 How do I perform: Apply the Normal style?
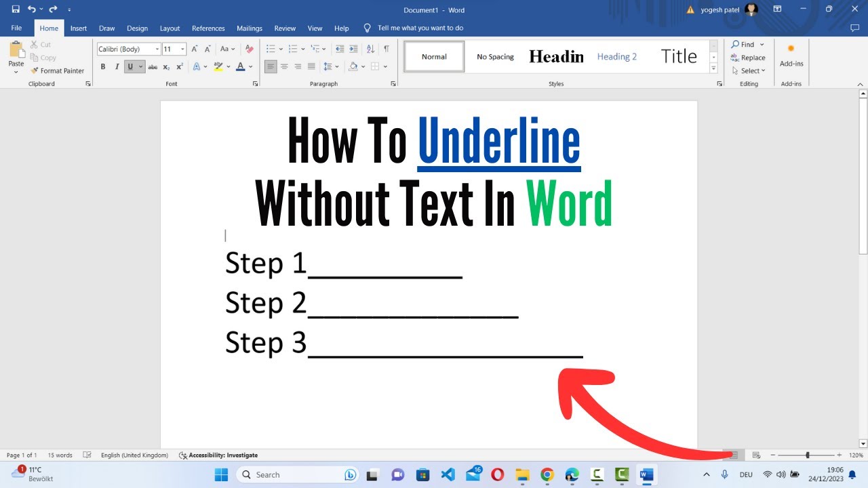pyautogui.click(x=434, y=56)
